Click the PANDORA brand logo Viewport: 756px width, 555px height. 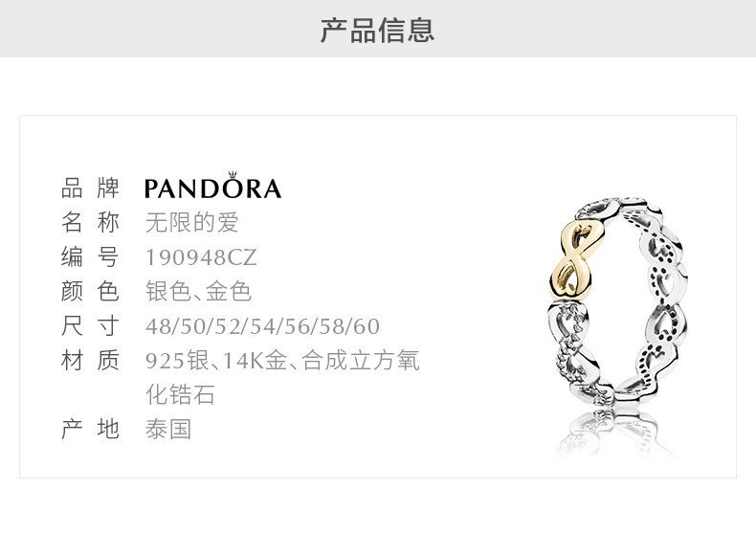(212, 186)
